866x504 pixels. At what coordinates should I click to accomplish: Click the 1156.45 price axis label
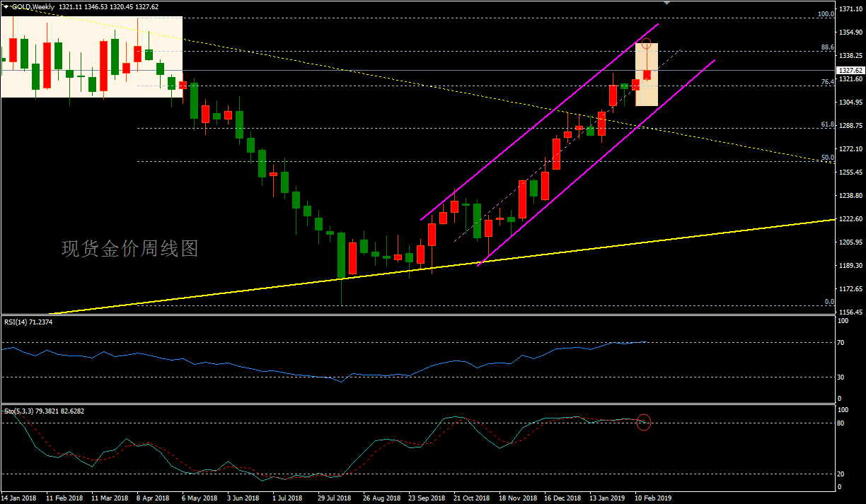click(850, 312)
